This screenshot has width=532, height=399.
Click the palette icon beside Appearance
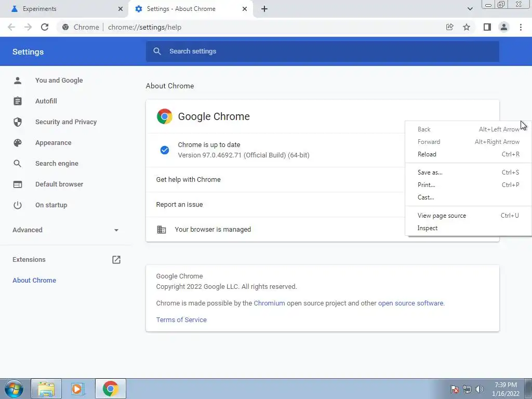pyautogui.click(x=18, y=143)
